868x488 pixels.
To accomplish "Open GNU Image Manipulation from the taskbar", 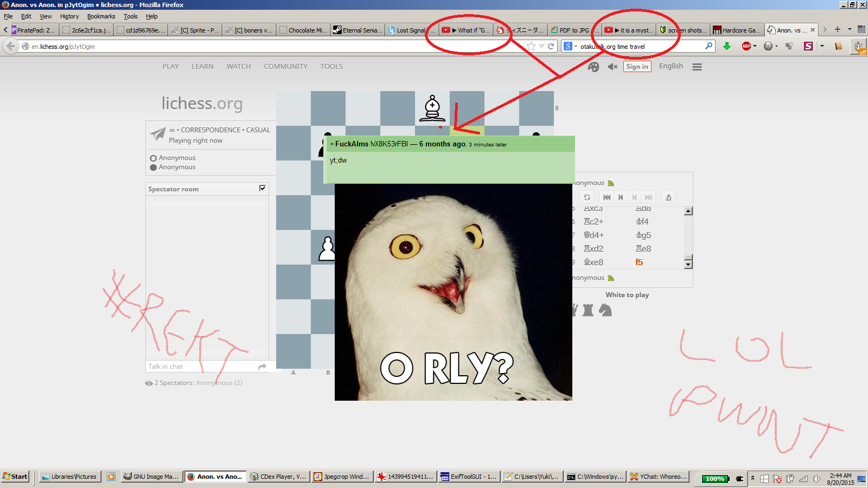I will click(151, 477).
